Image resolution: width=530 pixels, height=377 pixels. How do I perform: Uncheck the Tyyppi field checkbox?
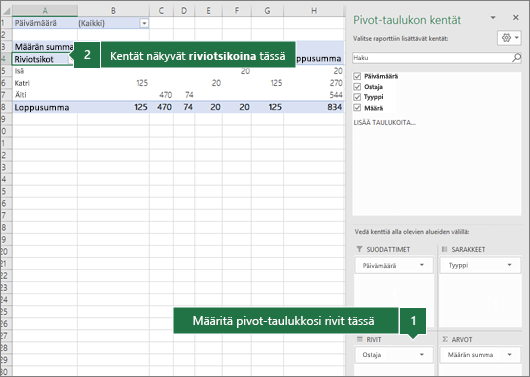(357, 97)
